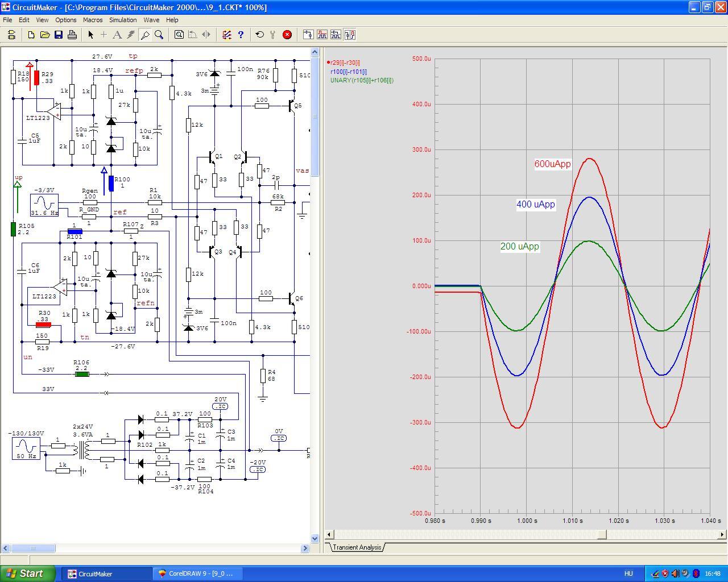Viewport: 728px width, 582px height.
Task: Toggle the Probe tool in toolbar
Action: 145,35
